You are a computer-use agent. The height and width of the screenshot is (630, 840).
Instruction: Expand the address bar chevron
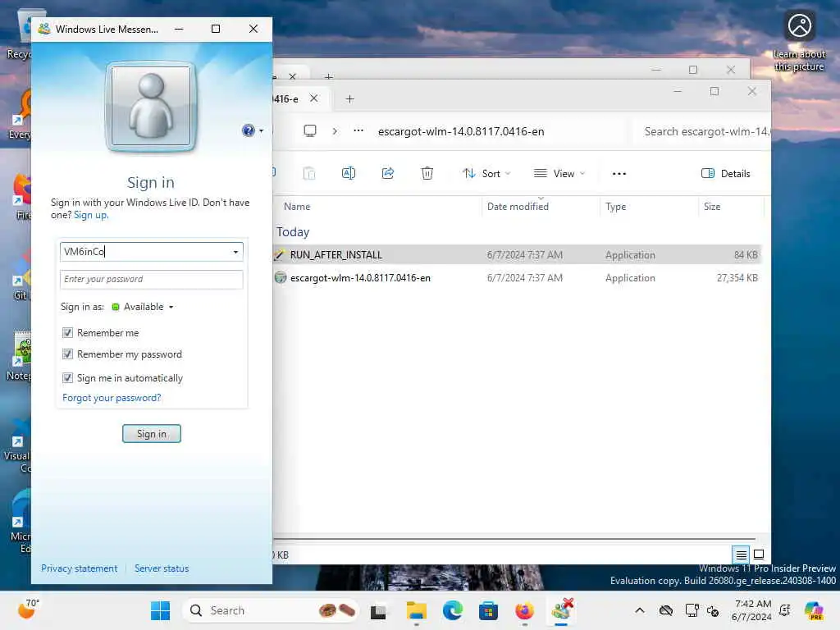pyautogui.click(x=335, y=130)
